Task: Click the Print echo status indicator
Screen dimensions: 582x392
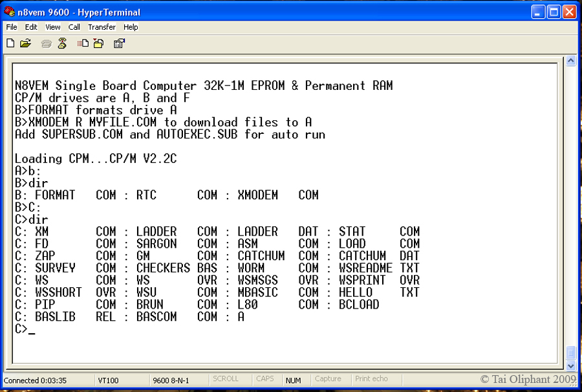Action: click(371, 380)
